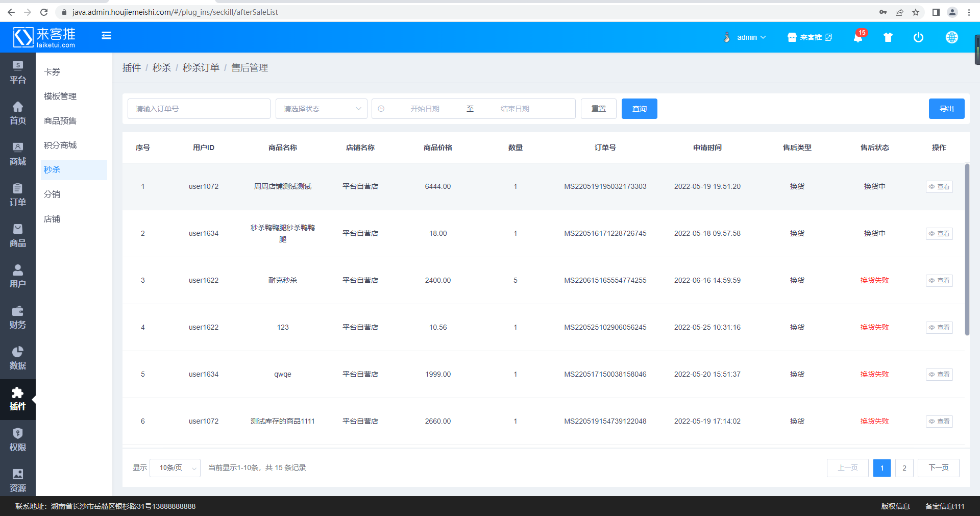Open the 10条/页 page size dropdown
The image size is (980, 516).
click(x=175, y=468)
